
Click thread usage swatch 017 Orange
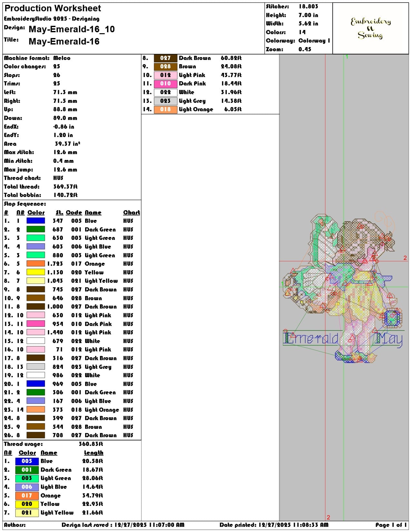pyautogui.click(x=27, y=496)
